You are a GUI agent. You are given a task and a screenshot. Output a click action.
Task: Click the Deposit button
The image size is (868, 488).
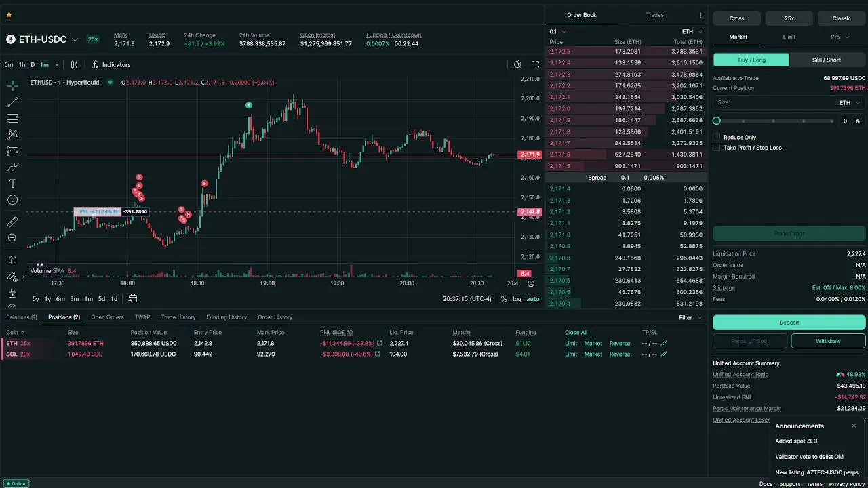tap(789, 323)
